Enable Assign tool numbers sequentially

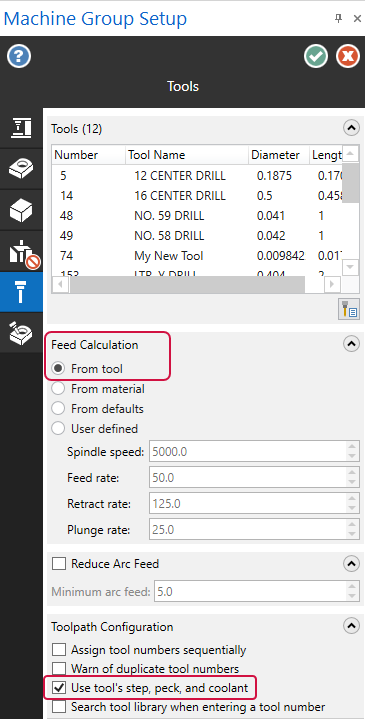tap(59, 650)
